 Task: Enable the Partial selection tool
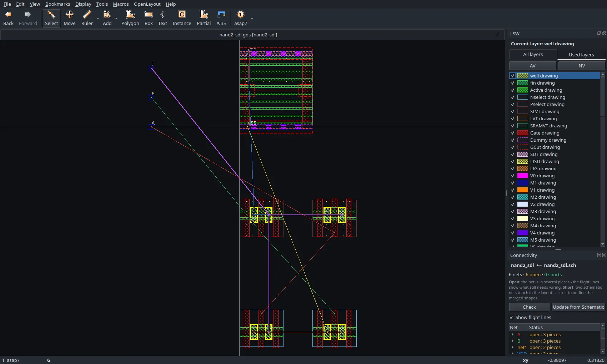click(204, 18)
